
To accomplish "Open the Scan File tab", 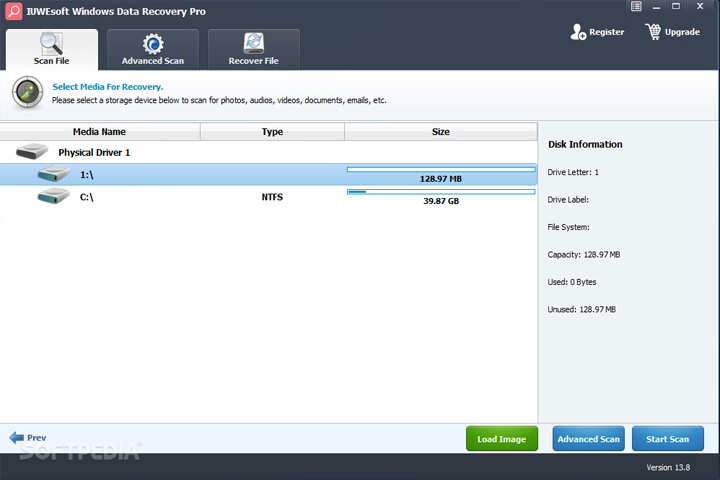I will [52, 50].
